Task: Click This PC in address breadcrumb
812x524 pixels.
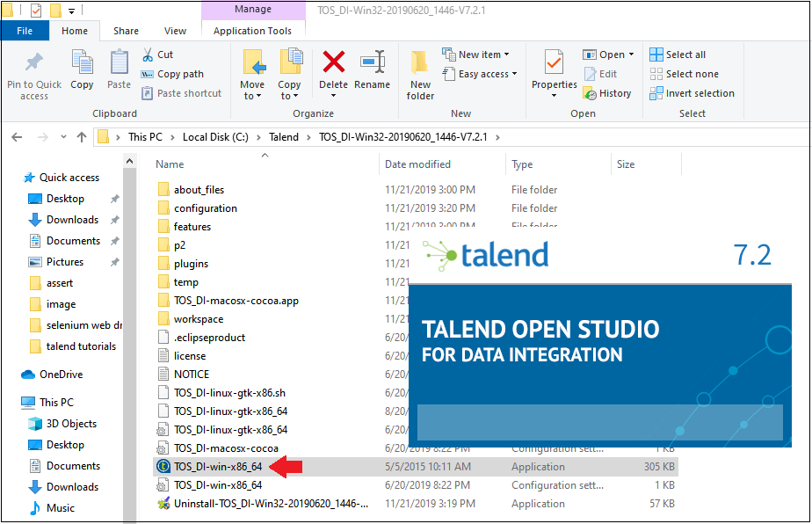Action: coord(145,137)
